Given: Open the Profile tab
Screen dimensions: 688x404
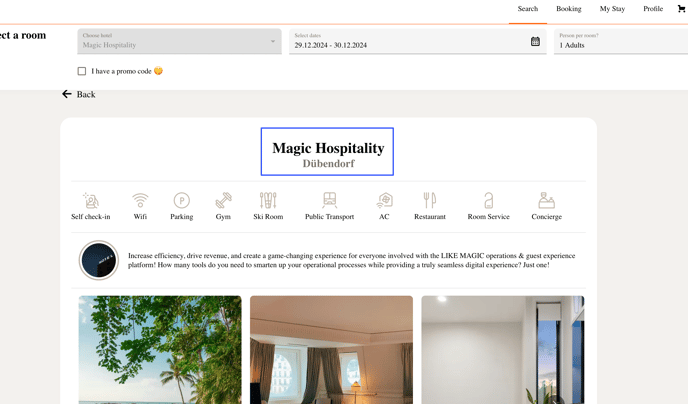Looking at the screenshot, I should (653, 9).
